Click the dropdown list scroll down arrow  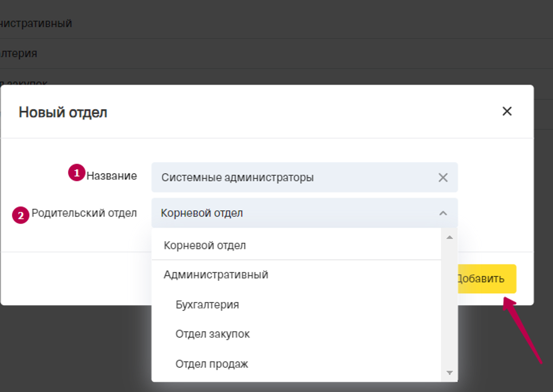tap(450, 373)
